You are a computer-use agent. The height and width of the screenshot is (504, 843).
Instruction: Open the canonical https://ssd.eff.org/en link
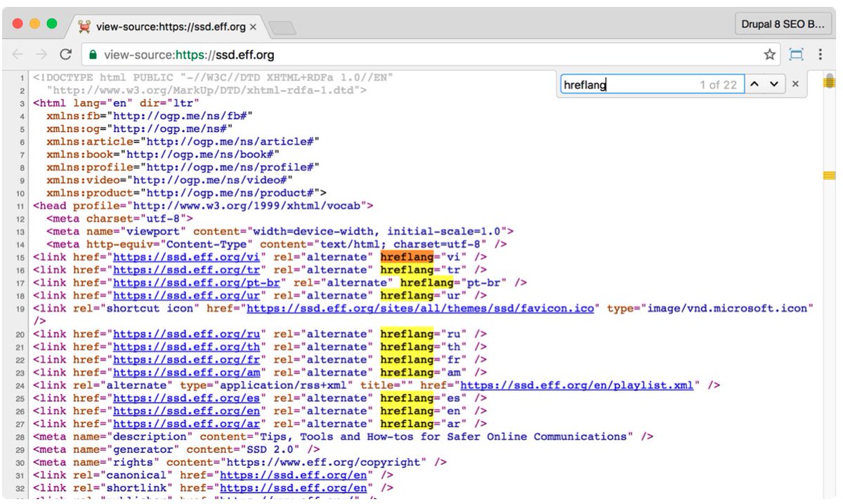point(293,475)
